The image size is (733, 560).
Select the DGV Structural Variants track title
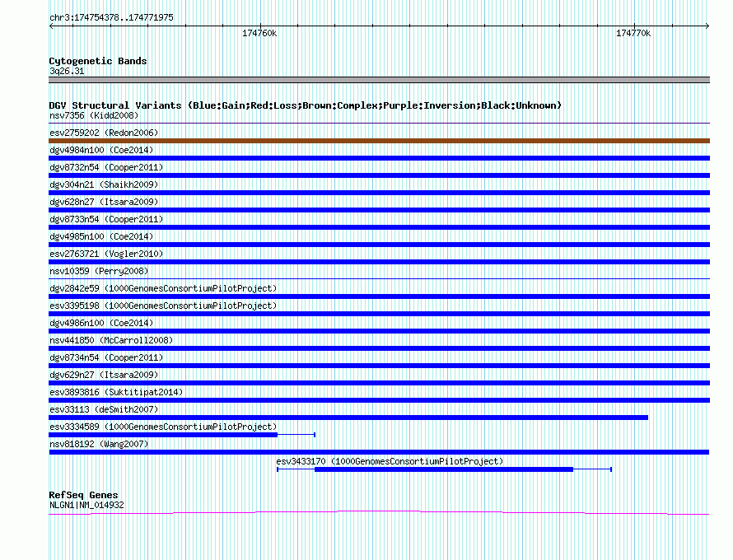pyautogui.click(x=305, y=105)
